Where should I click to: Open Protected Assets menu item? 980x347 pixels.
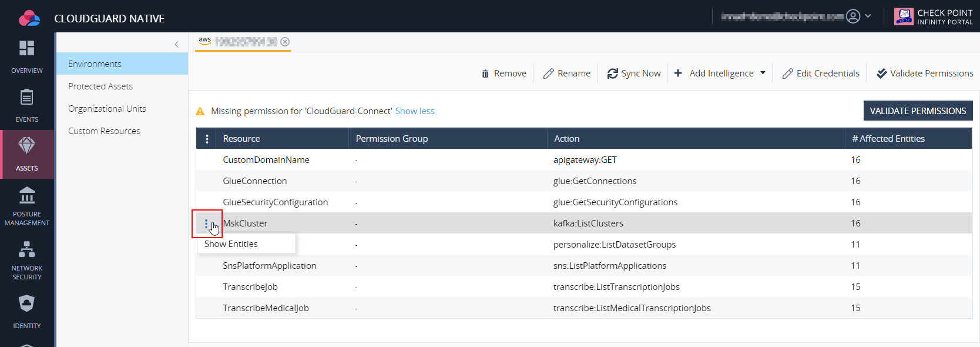click(122, 86)
